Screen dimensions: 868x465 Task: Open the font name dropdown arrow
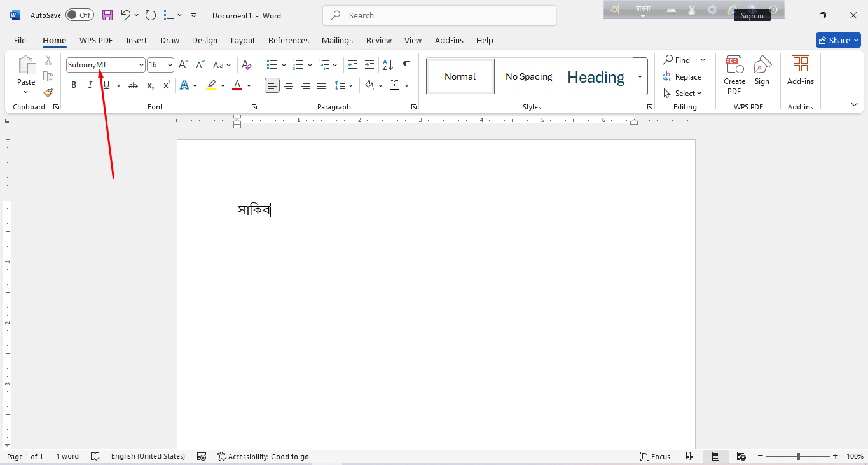(141, 65)
